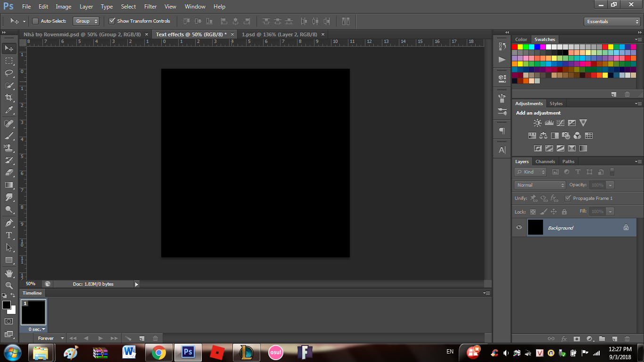Viewport: 644px width, 362px height.
Task: Select the Crop tool
Action: 9,98
